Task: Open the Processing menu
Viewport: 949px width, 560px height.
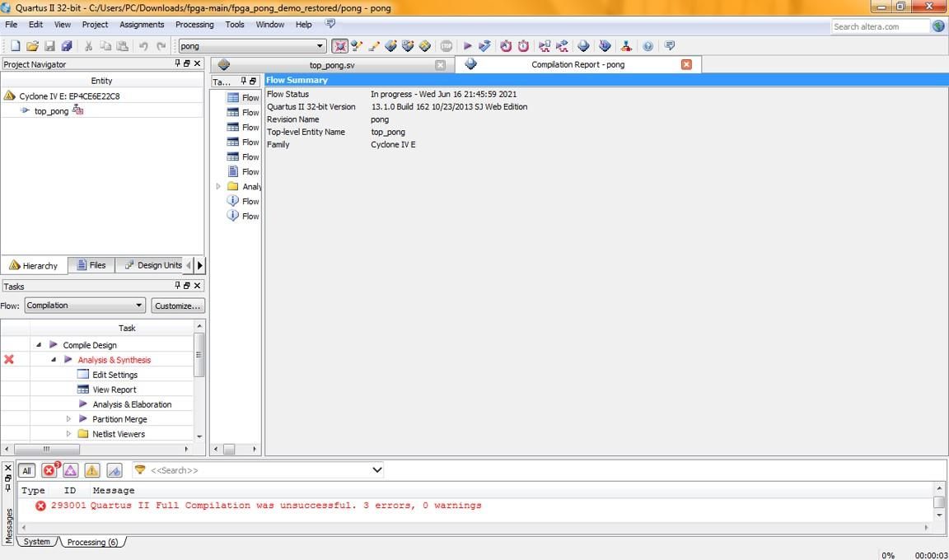Action: tap(194, 25)
